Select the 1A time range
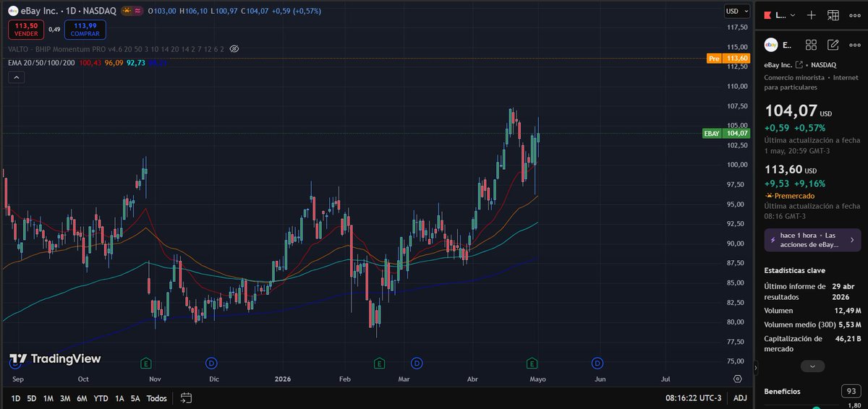Image resolution: width=868 pixels, height=409 pixels. pyautogui.click(x=119, y=398)
